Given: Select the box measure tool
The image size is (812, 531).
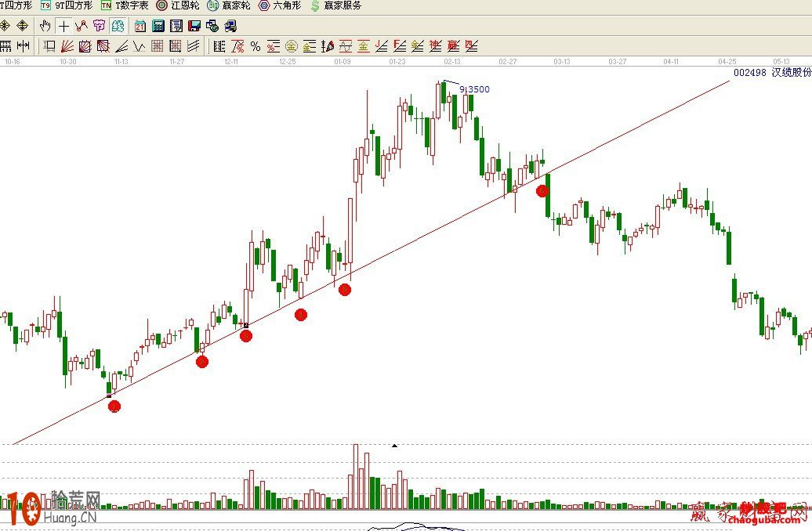Looking at the screenshot, I should pos(49,46).
